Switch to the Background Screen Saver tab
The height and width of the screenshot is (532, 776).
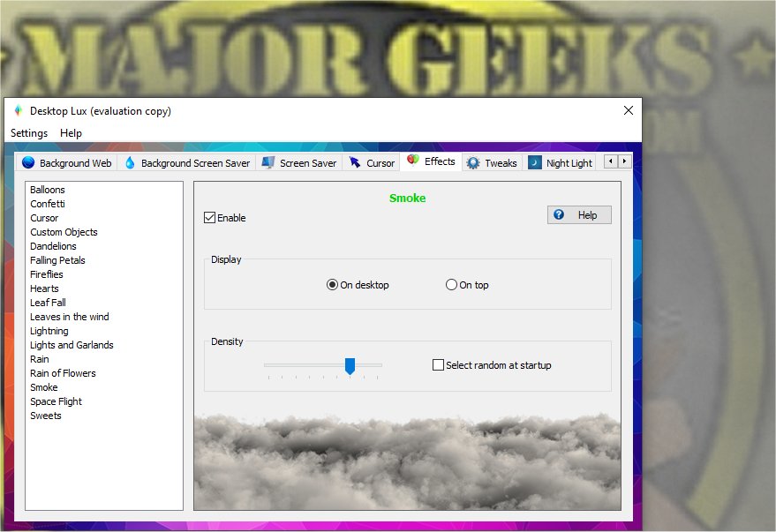(187, 162)
